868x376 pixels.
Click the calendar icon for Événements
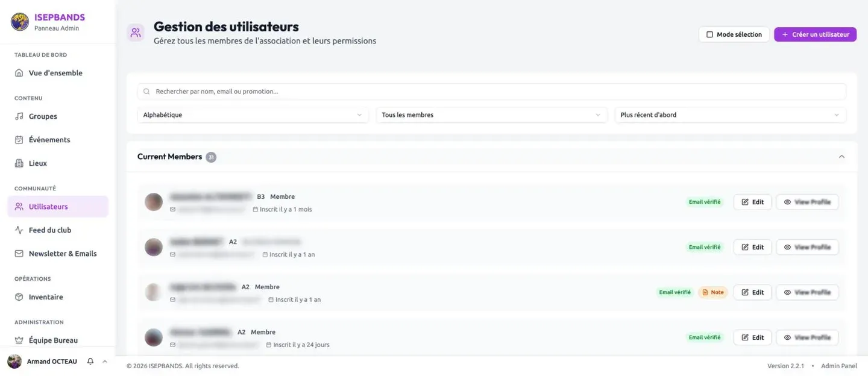coord(19,140)
